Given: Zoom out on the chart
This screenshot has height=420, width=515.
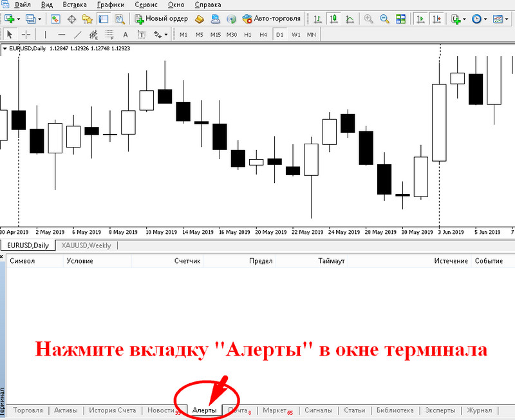Looking at the screenshot, I should click(384, 19).
